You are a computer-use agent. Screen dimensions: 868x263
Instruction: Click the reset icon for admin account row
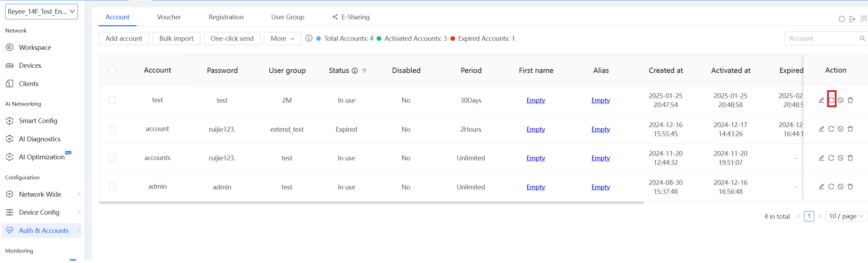[x=831, y=187]
